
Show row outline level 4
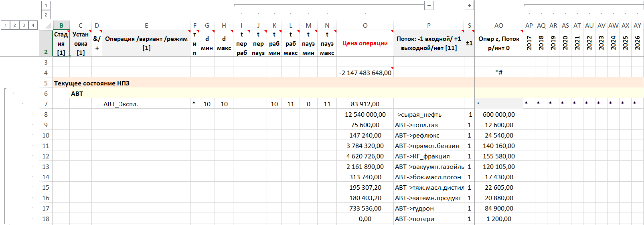[x=33, y=25]
